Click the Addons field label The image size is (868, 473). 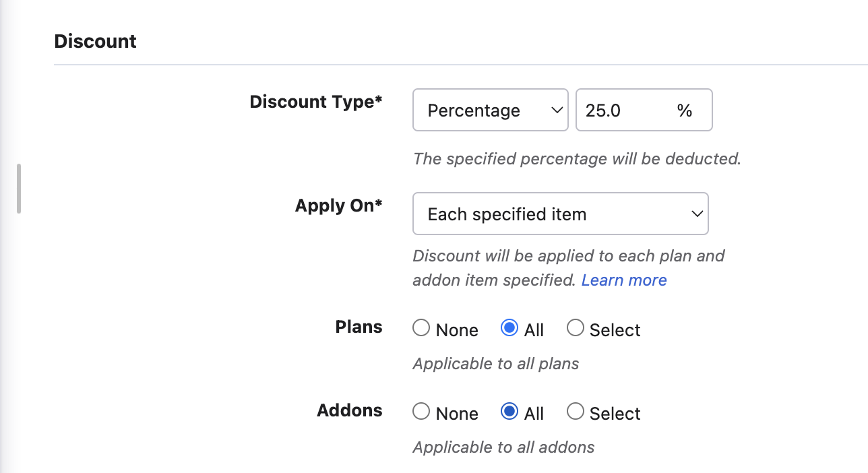click(349, 410)
